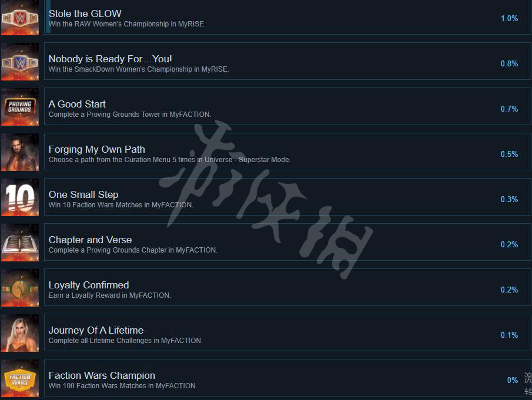Click the Nobody is Ready For...You! title

(x=111, y=59)
